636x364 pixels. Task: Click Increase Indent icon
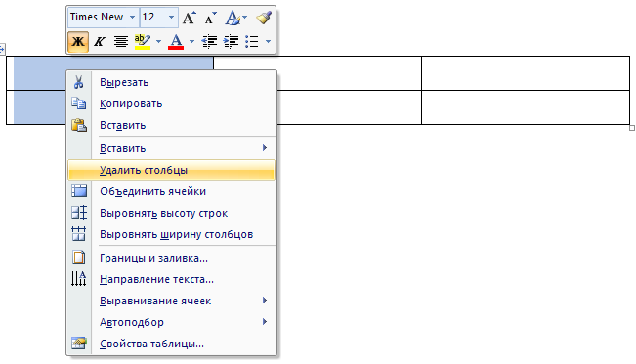pos(231,41)
